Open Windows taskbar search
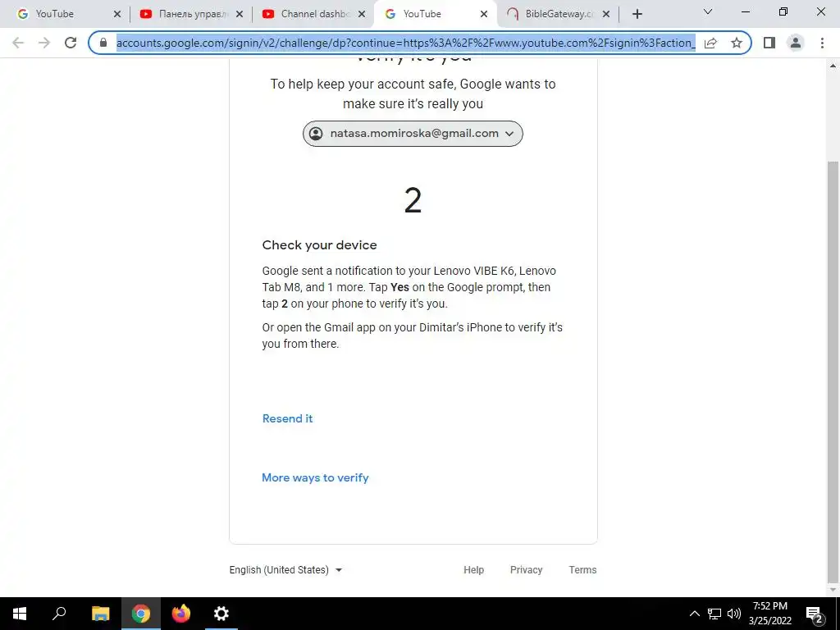840x630 pixels. click(59, 614)
